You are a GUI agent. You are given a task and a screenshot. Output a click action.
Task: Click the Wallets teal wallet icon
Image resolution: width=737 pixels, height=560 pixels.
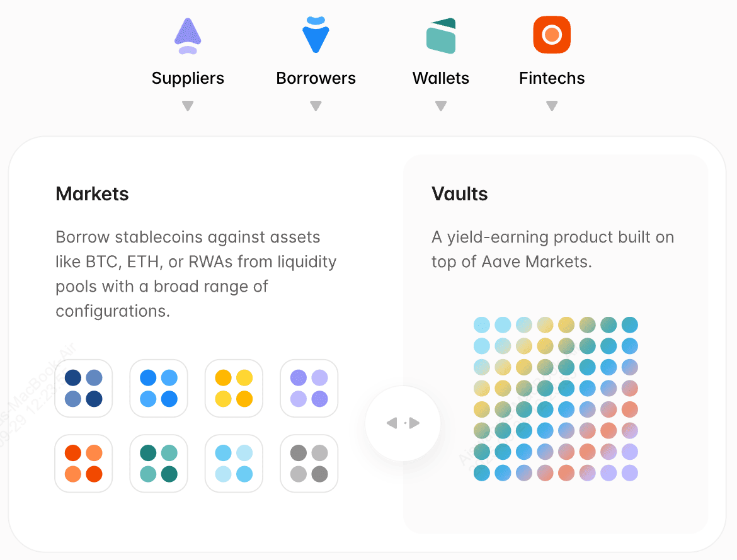(x=440, y=35)
